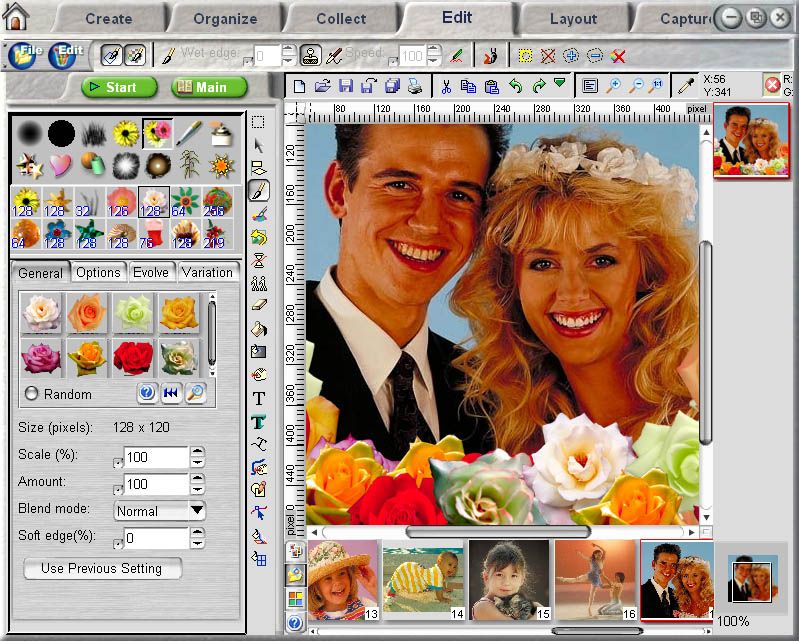Add to selection with plus circle icon
The height and width of the screenshot is (641, 799).
click(x=571, y=56)
